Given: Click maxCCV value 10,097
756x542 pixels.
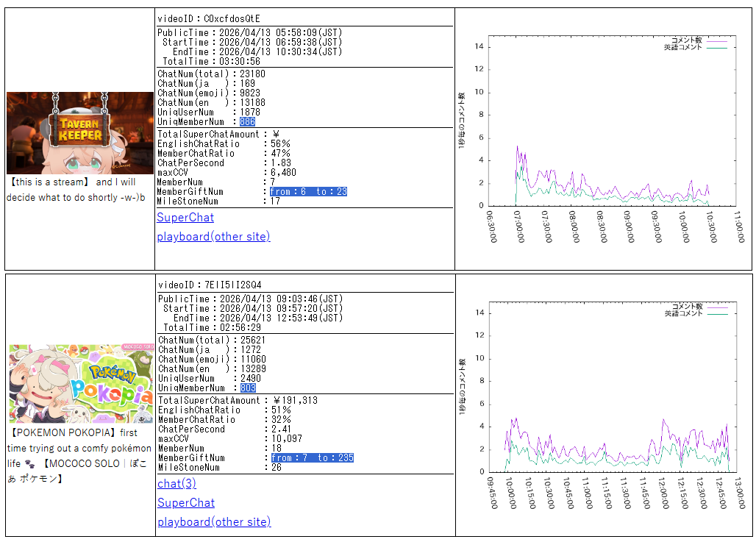Looking at the screenshot, I should 286,438.
